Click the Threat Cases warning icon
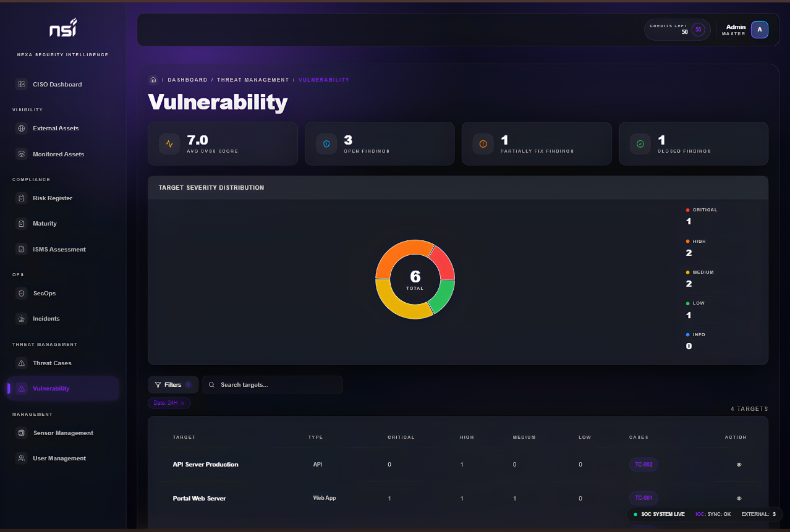The height and width of the screenshot is (532, 790). [22, 363]
